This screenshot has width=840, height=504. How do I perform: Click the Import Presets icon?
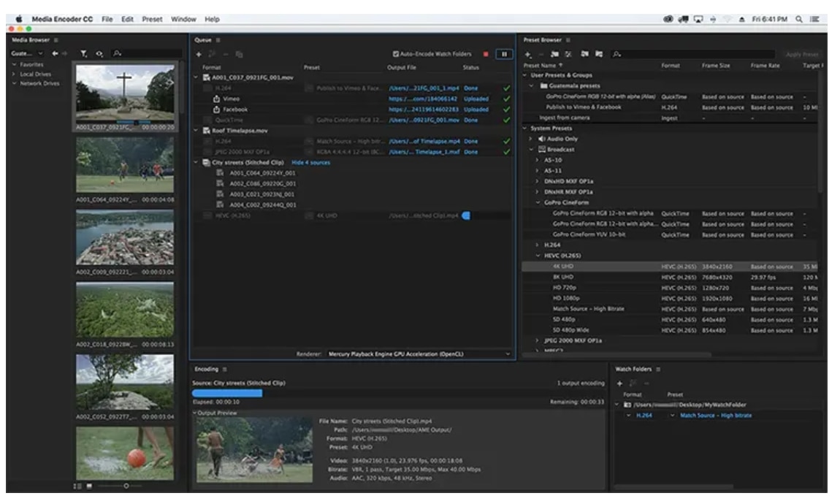[584, 54]
